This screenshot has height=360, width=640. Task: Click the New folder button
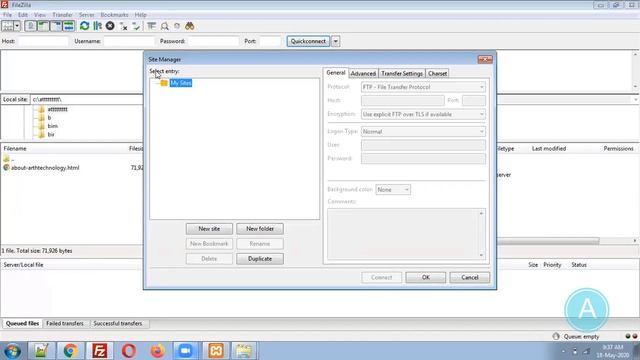260,229
